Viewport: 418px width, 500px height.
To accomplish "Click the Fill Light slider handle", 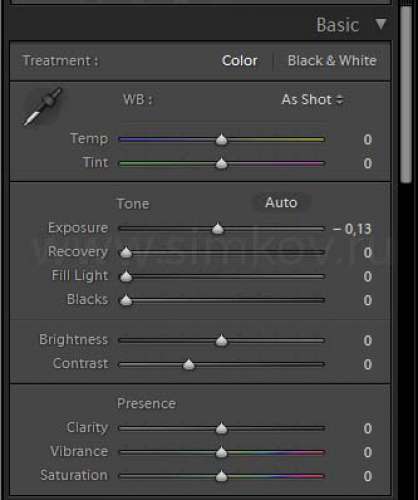I will click(x=126, y=276).
